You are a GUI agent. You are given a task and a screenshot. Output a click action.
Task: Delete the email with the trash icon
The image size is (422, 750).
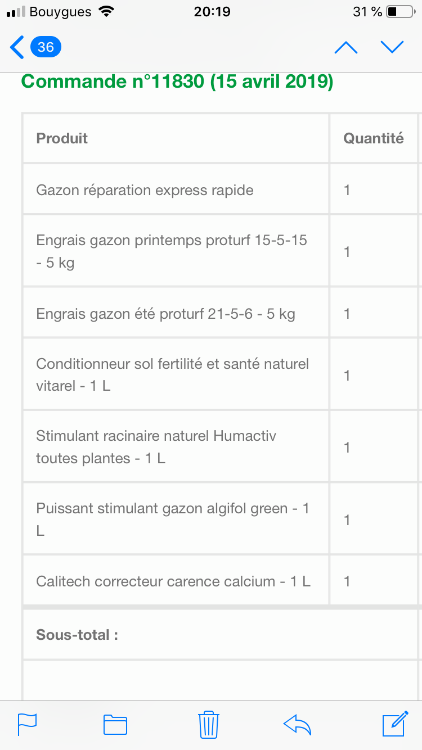tap(209, 725)
